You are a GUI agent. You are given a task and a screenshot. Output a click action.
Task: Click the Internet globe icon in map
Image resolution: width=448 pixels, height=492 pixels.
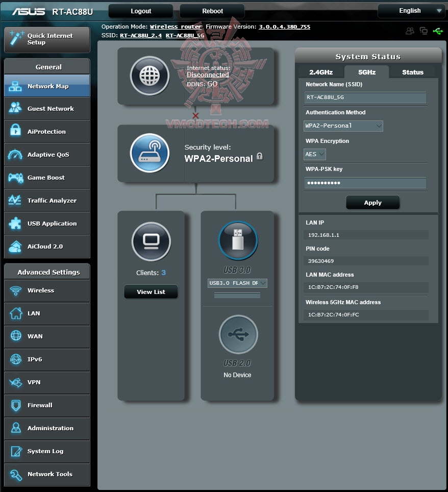[150, 76]
